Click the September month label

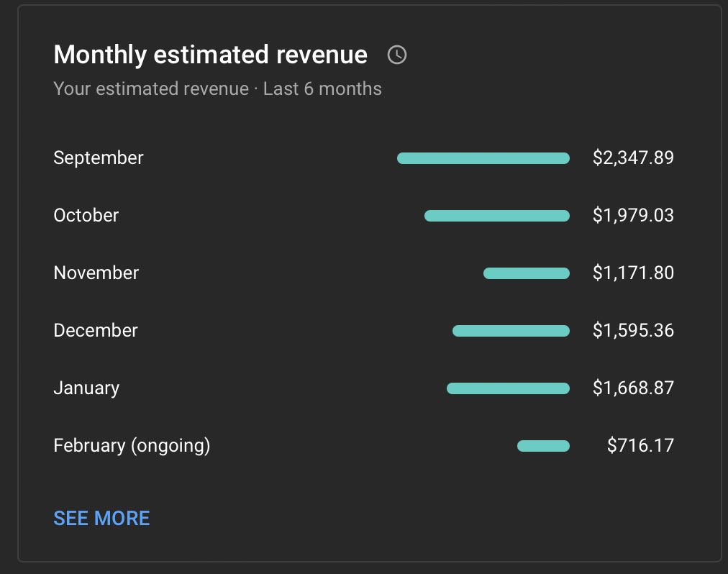point(99,158)
